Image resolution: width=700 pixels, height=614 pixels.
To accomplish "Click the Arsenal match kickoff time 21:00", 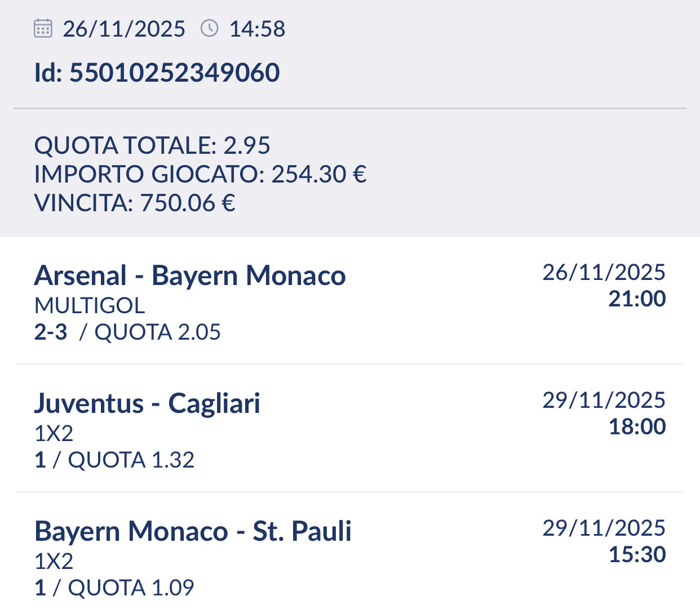I will tap(637, 299).
